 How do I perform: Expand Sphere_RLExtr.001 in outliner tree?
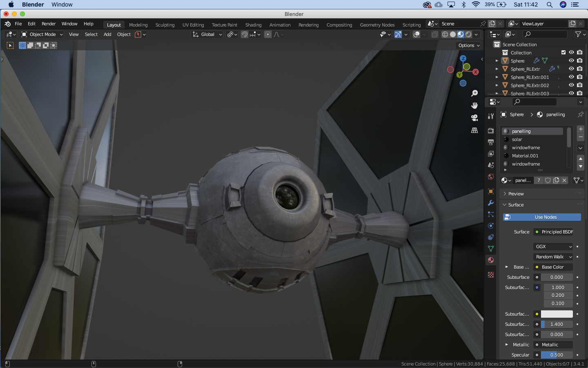pos(497,77)
